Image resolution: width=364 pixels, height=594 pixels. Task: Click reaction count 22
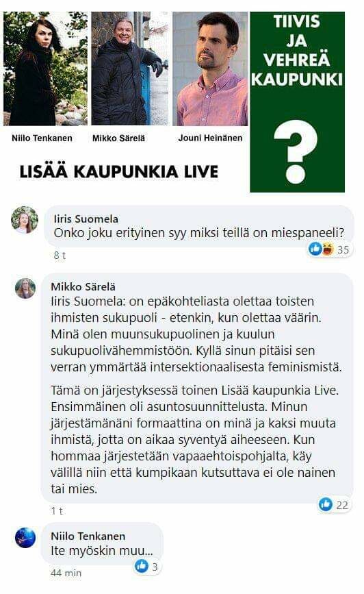[x=341, y=505]
